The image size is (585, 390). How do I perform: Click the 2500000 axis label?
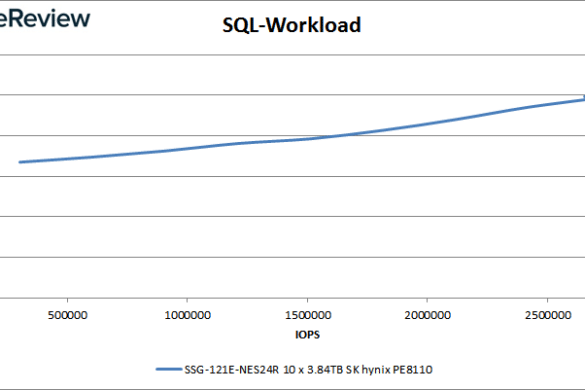pos(548,315)
